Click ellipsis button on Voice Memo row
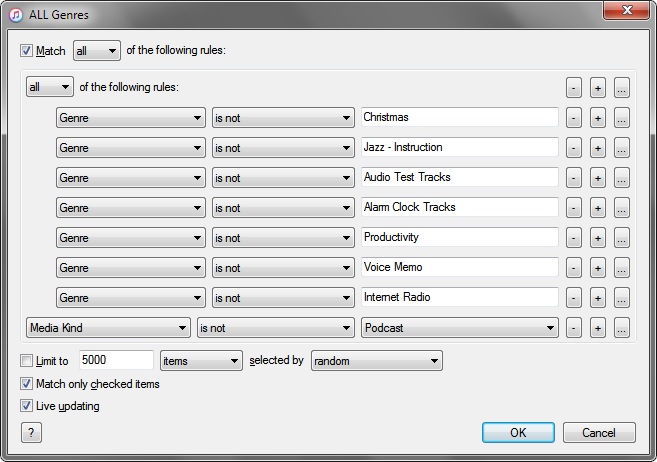 [621, 268]
